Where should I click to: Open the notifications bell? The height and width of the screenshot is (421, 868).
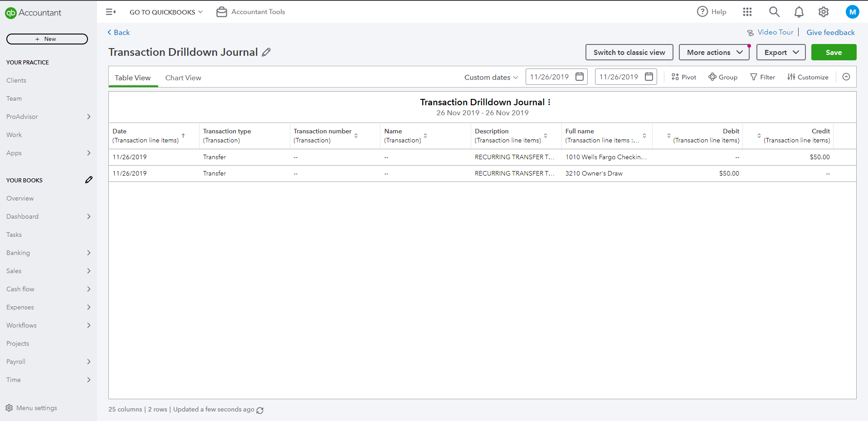799,12
